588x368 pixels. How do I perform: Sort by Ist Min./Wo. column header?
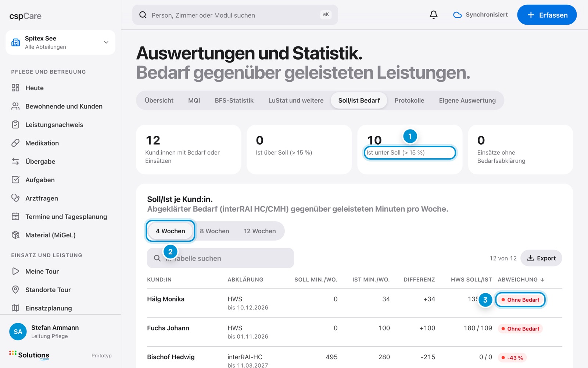pos(371,280)
